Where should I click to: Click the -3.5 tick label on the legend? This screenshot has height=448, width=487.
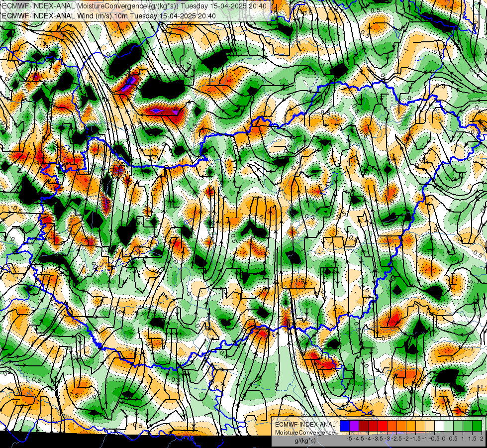(x=378, y=439)
